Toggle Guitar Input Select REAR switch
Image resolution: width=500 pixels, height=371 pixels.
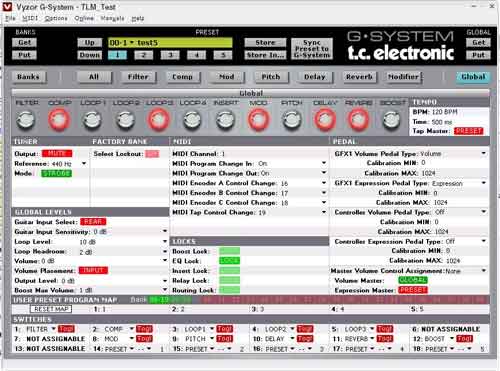tap(93, 222)
